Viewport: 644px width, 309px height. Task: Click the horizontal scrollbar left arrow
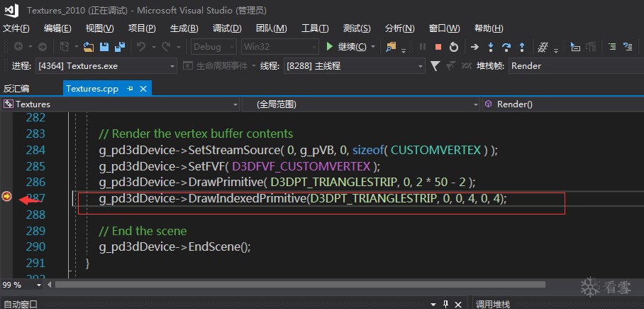click(50, 285)
